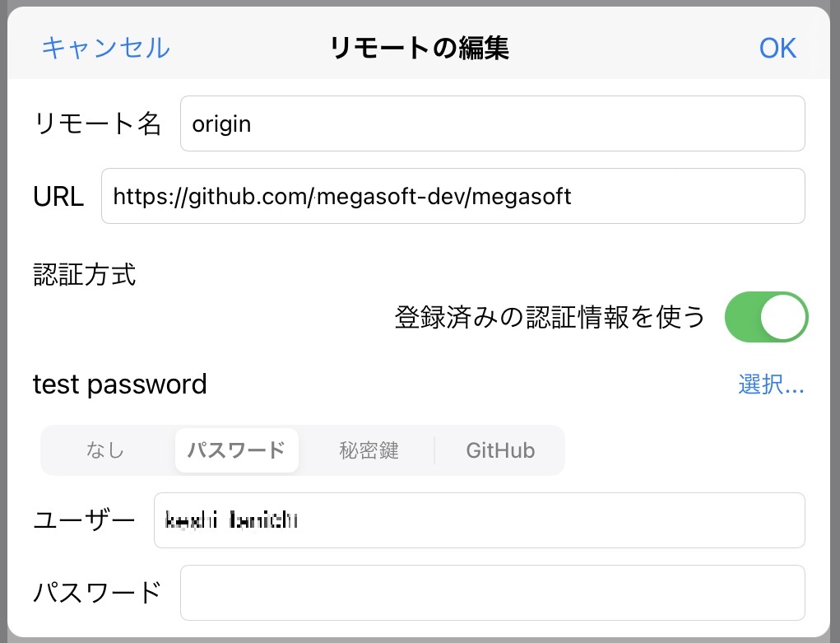
Task: Focus the empty パスワード input field
Action: click(492, 593)
